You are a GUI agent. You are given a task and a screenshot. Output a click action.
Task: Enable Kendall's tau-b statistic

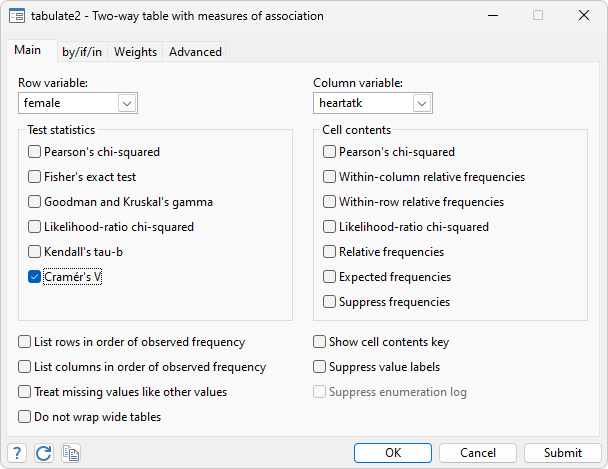click(35, 252)
